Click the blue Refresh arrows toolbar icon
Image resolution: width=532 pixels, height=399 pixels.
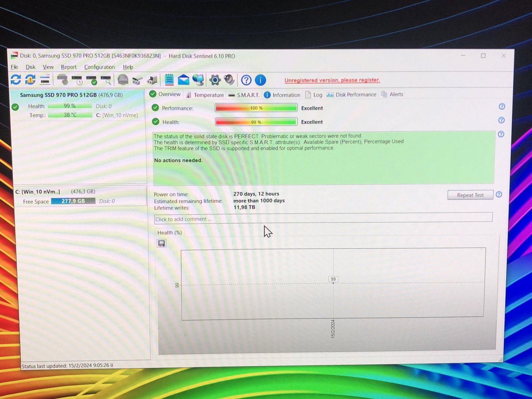[x=16, y=79]
